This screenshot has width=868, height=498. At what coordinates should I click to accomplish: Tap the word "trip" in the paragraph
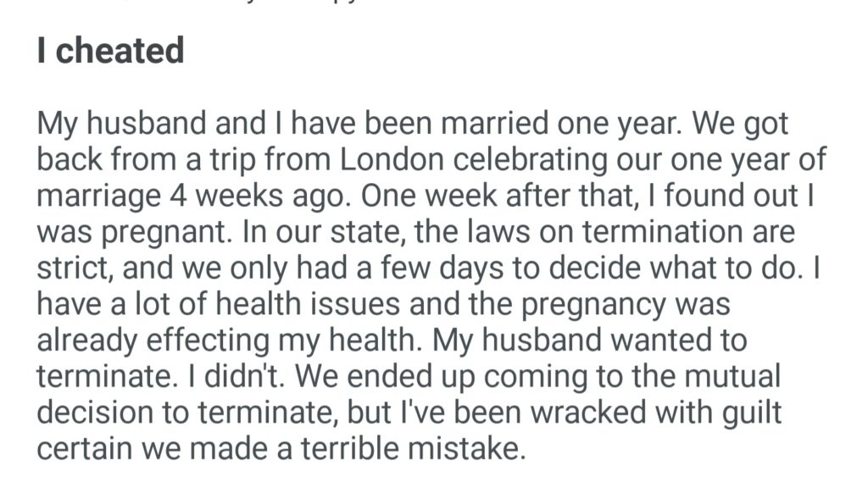222,161
